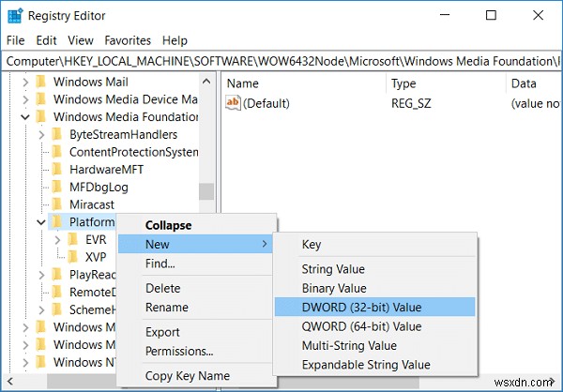Choose Export in context menu
563x392 pixels.
(197, 332)
